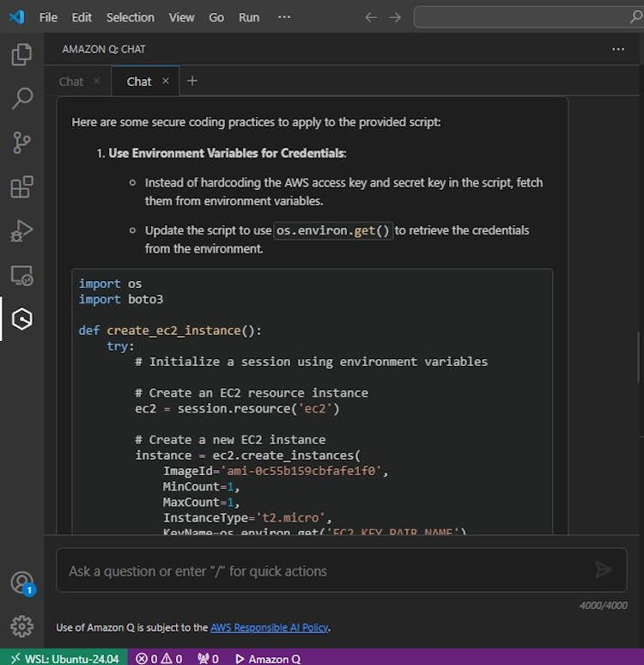Switch to the first inactive Chat tab
644x665 pixels.
[71, 82]
